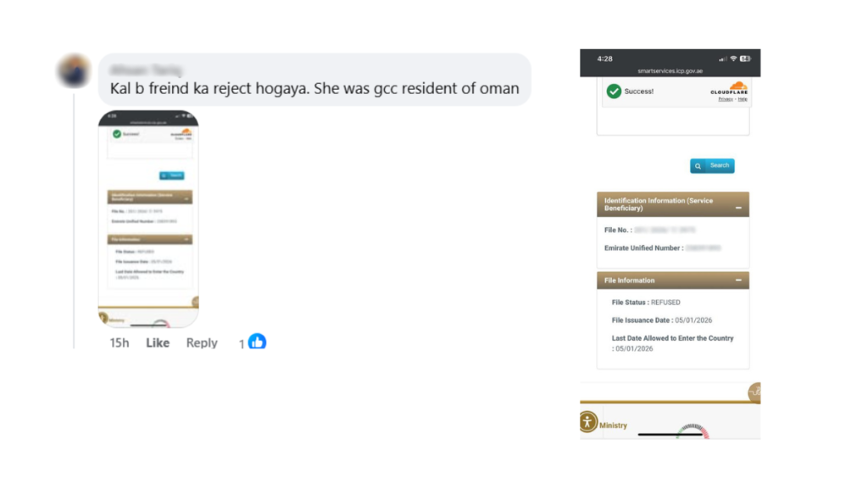The width and height of the screenshot is (868, 488).
Task: Tap the gold floating button at right edge
Action: coord(755,392)
